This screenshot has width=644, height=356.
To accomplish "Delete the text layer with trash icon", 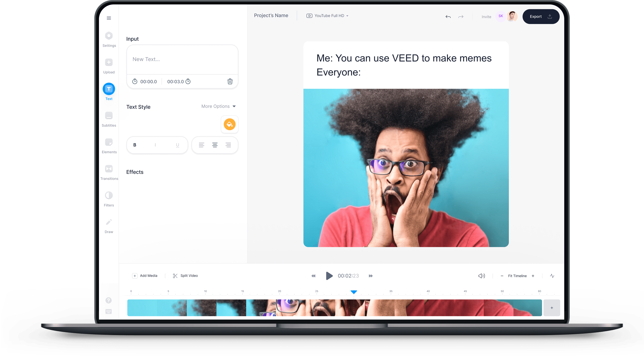I will coord(230,81).
